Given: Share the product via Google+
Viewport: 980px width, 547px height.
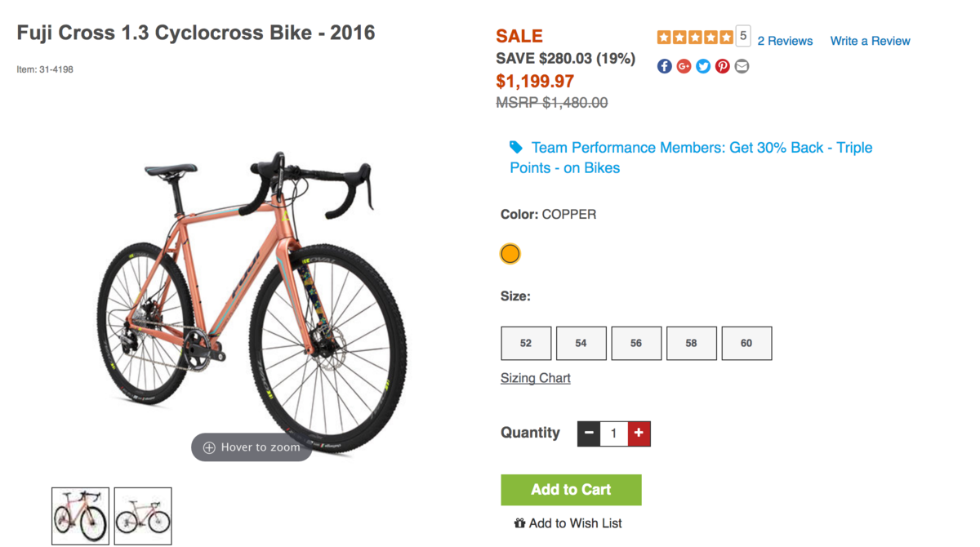Looking at the screenshot, I should [684, 66].
